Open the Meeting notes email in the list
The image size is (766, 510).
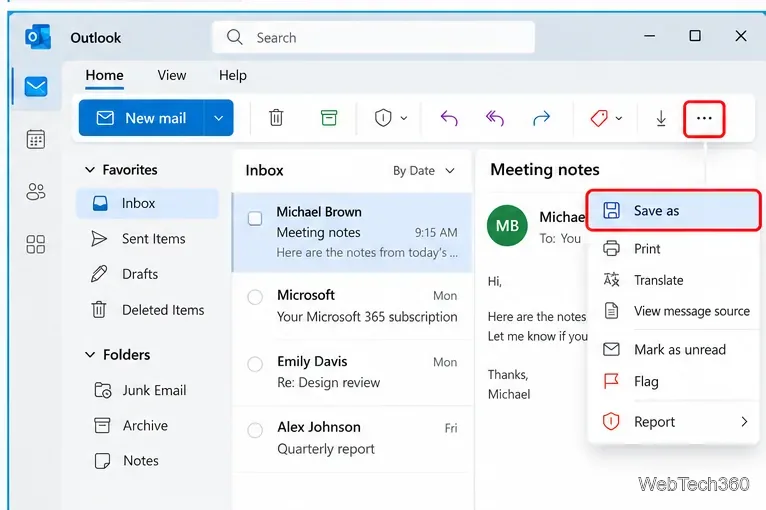pos(352,232)
